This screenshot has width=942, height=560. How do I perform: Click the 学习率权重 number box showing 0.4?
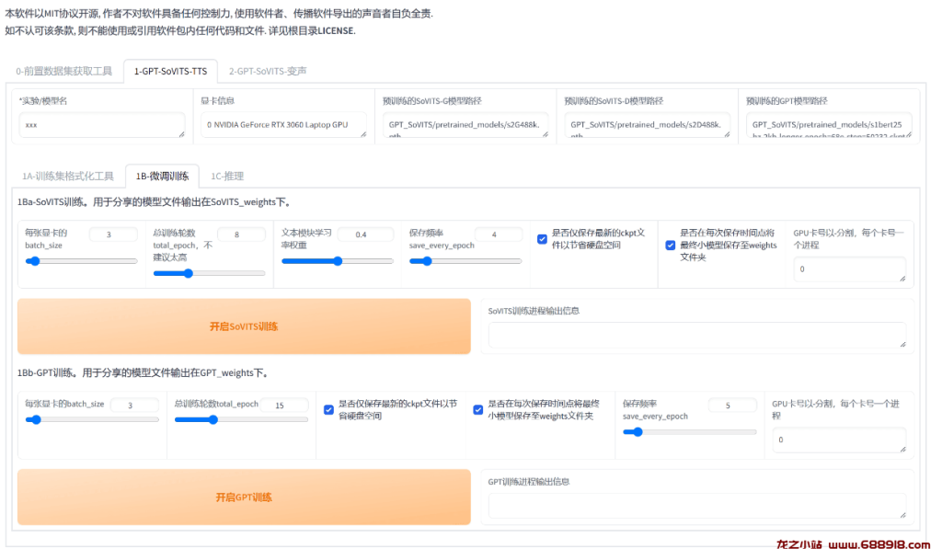(365, 234)
